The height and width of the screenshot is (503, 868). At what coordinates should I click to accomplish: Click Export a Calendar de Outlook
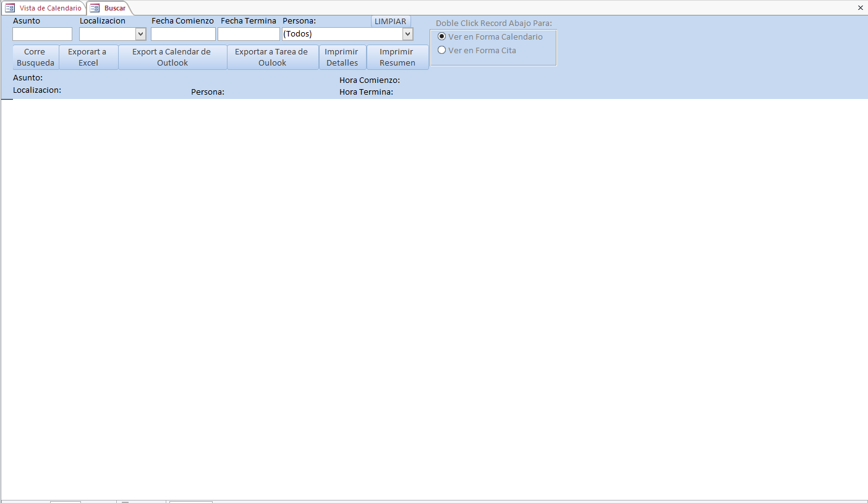pos(172,57)
